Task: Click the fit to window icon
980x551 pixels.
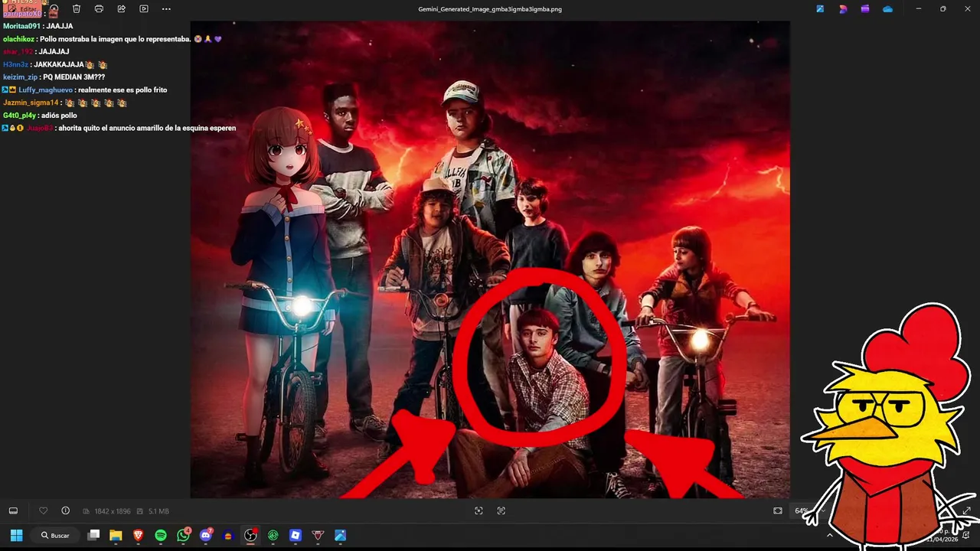Action: click(778, 510)
